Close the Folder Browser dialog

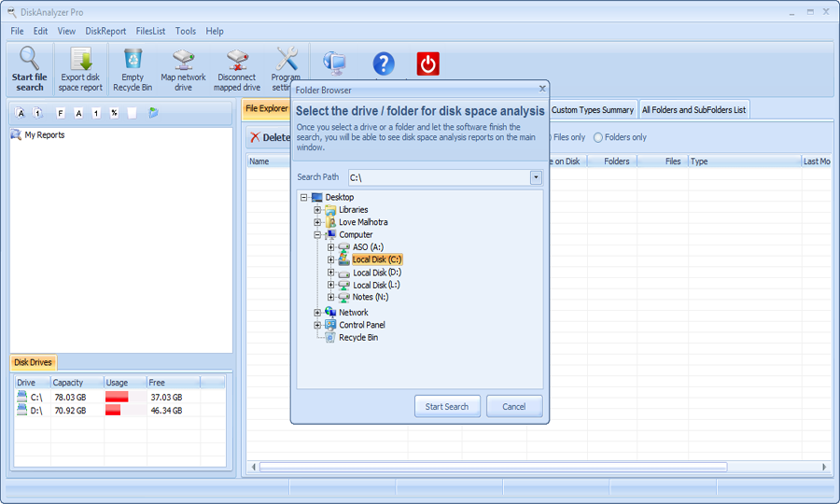pos(542,89)
